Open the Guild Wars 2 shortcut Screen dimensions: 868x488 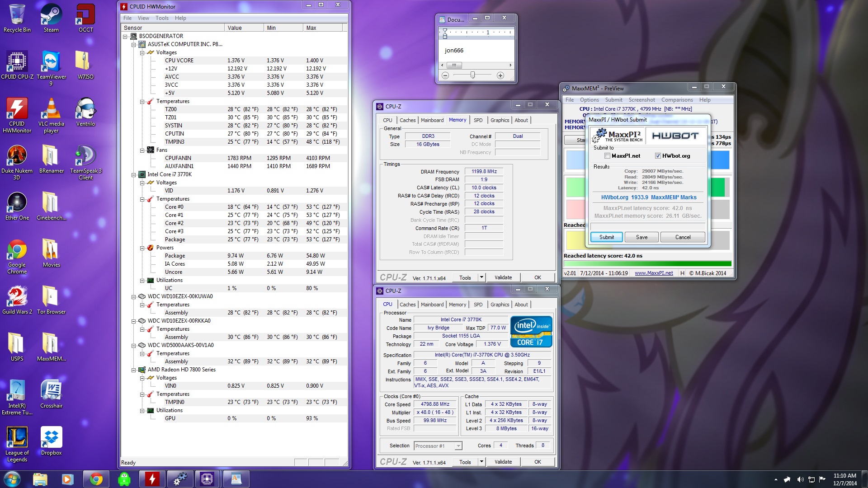click(17, 300)
